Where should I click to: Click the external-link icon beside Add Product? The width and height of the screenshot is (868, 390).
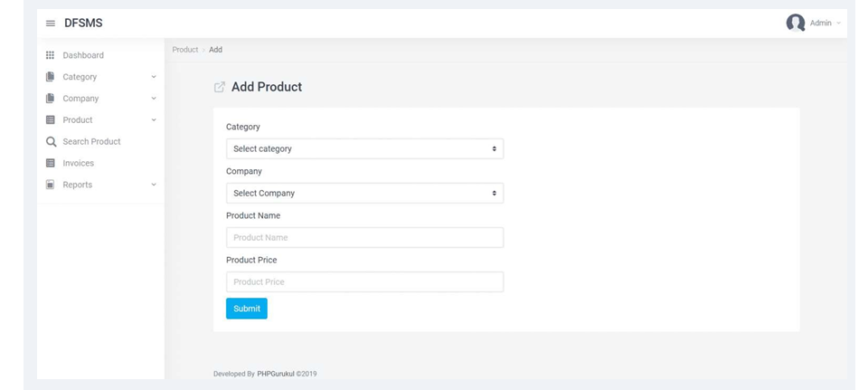pos(220,87)
